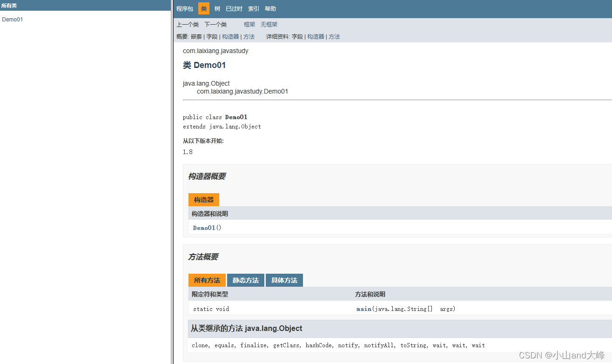The width and height of the screenshot is (612, 364).
Task: Click the 所有类 header in left frame
Action: pos(9,6)
